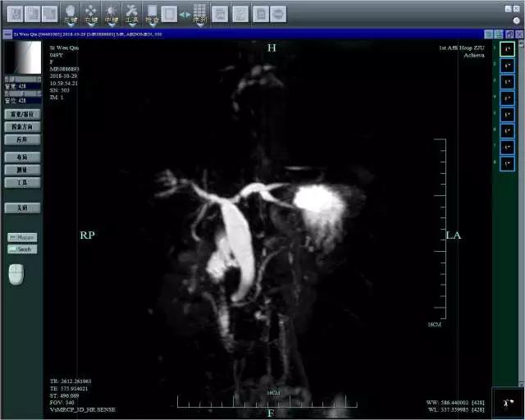This screenshot has height=420, width=525.
Task: Open the 图象方向 image orientation panel
Action: pyautogui.click(x=22, y=127)
